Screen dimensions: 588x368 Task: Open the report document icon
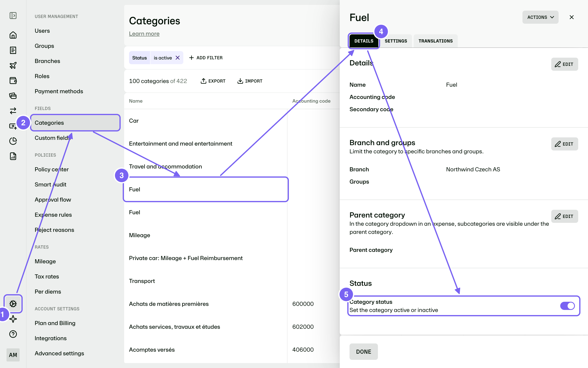tap(13, 156)
